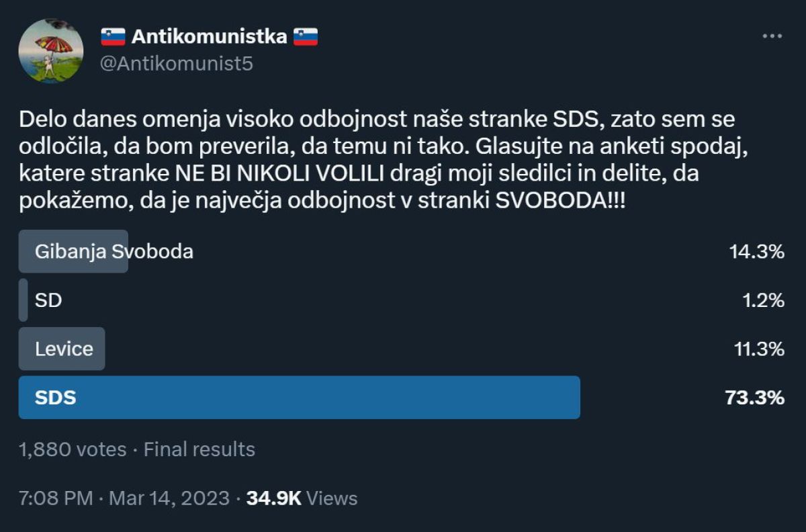View the 34.9K Views analytics
This screenshot has width=806, height=532.
(302, 498)
